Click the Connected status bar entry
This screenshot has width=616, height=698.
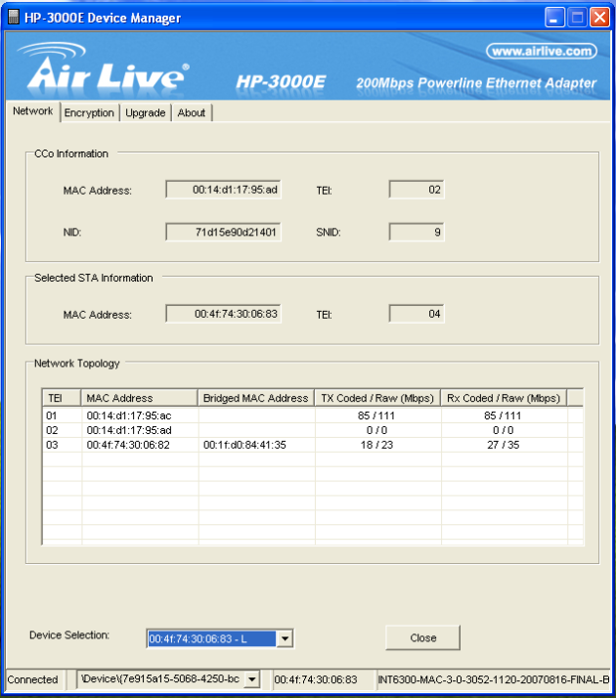(33, 679)
